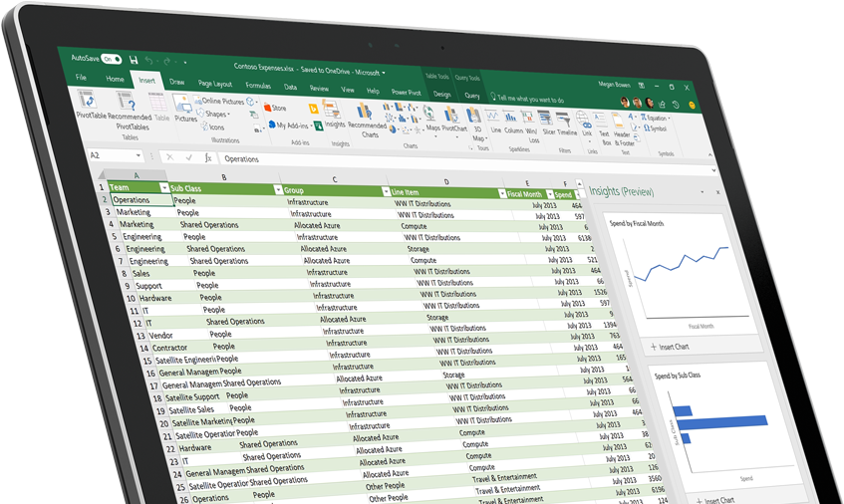Click the Save icon in title bar

click(133, 60)
